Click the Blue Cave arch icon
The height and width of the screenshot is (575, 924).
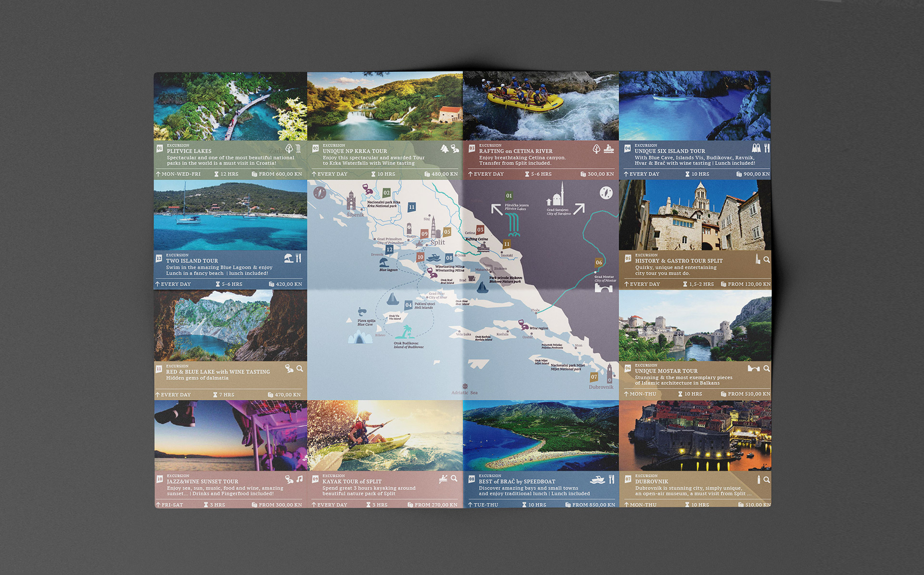point(360,337)
